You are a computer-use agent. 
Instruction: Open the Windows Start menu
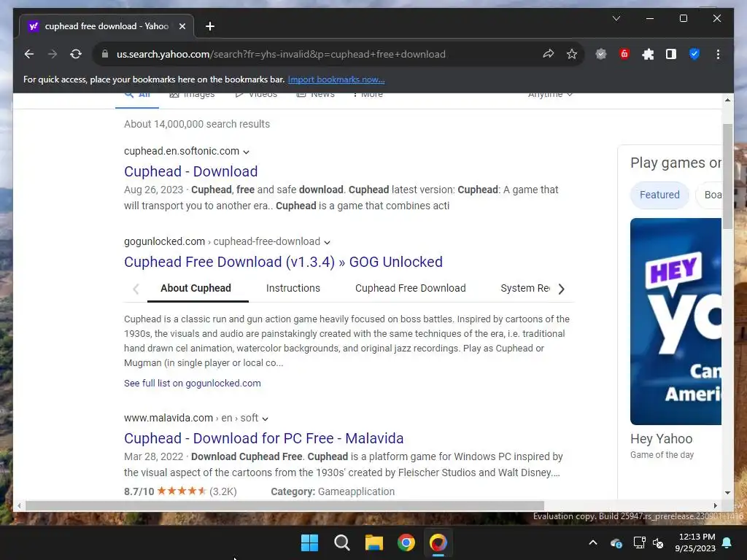309,542
